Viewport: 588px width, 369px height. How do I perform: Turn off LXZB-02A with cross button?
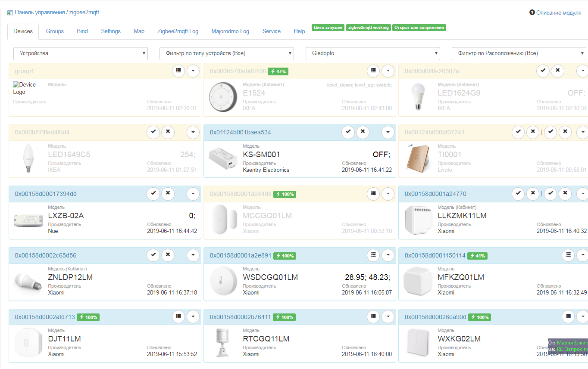pos(168,194)
